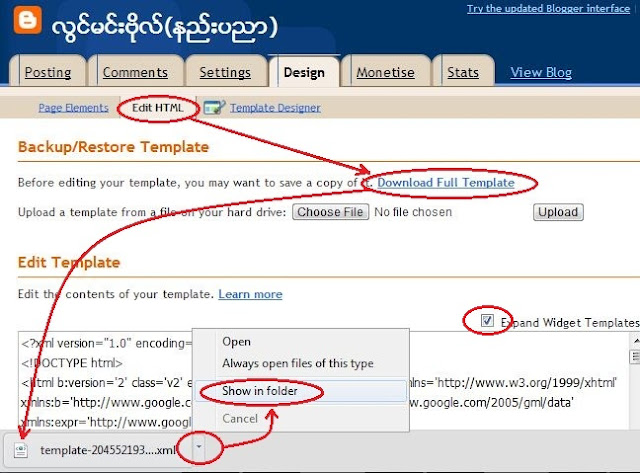The image size is (640, 473).
Task: Click the 'No file chosen' text
Action: click(413, 212)
